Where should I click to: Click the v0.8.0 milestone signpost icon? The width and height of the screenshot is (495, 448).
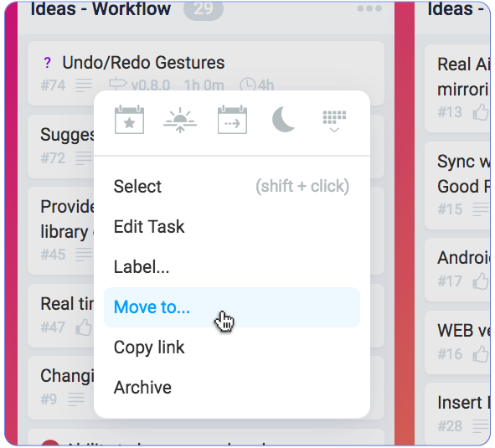tap(118, 84)
